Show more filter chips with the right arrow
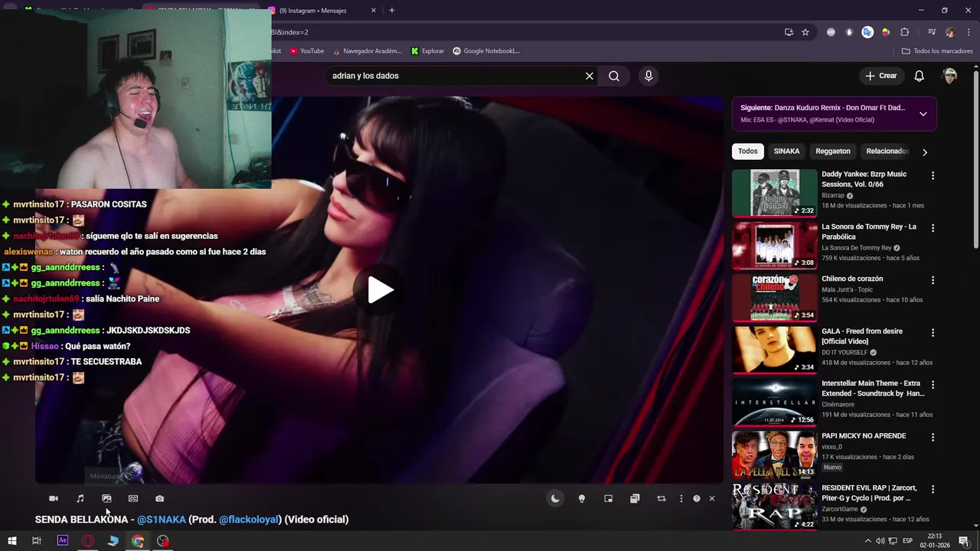The height and width of the screenshot is (551, 980). coord(925,152)
